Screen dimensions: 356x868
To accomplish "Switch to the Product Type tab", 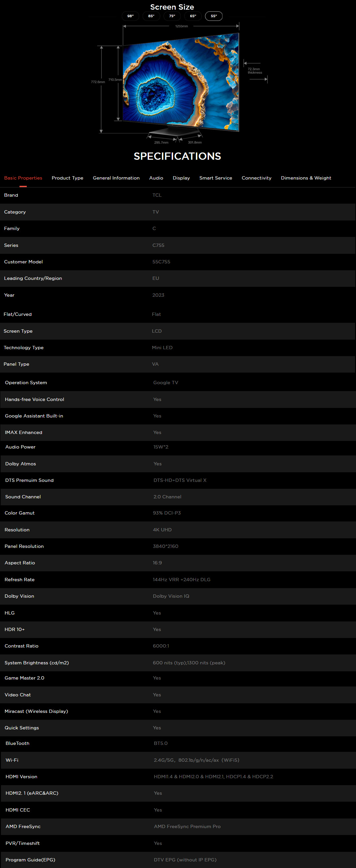I will 67,178.
